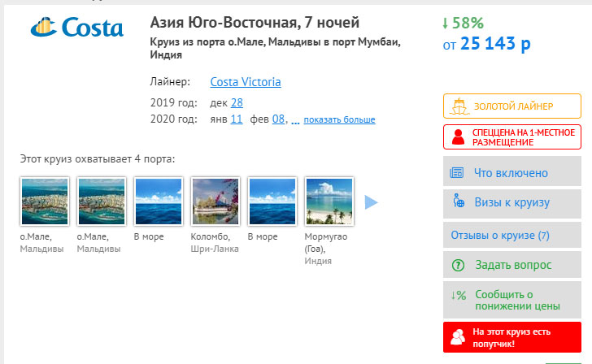This screenshot has height=364, width=592.
Task: Select the February 08 departure date
Action: [x=278, y=119]
